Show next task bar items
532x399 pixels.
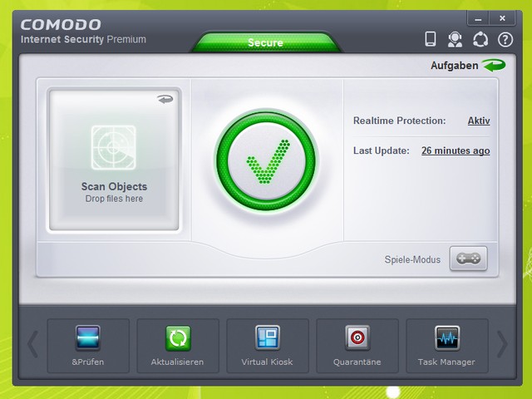(x=502, y=344)
